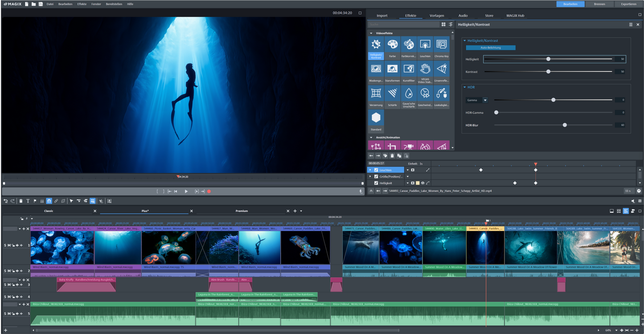This screenshot has height=334, width=644.
Task: Open the Gamma dropdown in the HDR section
Action: pyautogui.click(x=485, y=100)
